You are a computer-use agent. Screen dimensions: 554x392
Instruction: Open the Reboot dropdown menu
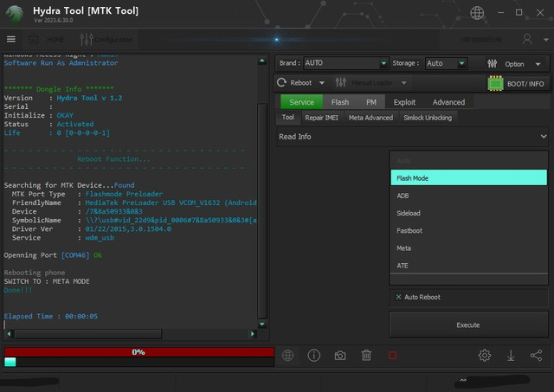301,83
